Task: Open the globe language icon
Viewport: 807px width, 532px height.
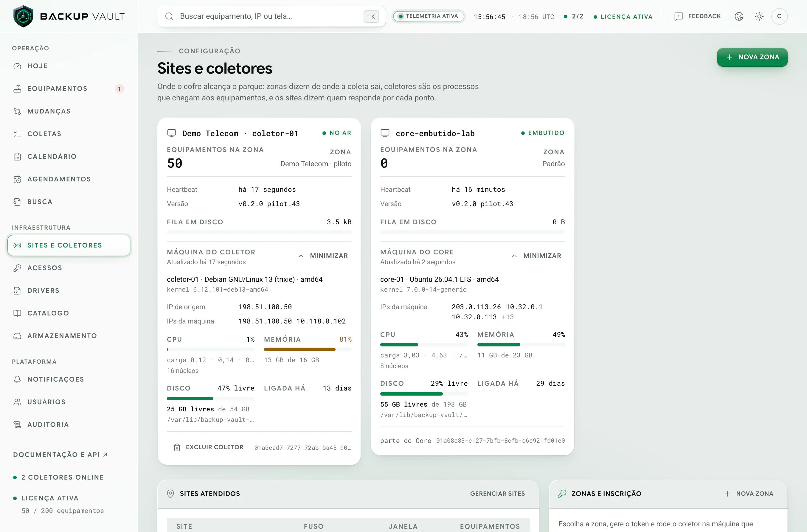Action: coord(739,16)
